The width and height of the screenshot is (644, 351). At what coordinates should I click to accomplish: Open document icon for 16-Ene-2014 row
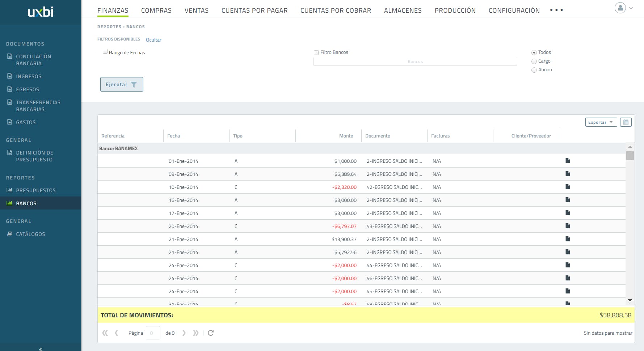568,200
